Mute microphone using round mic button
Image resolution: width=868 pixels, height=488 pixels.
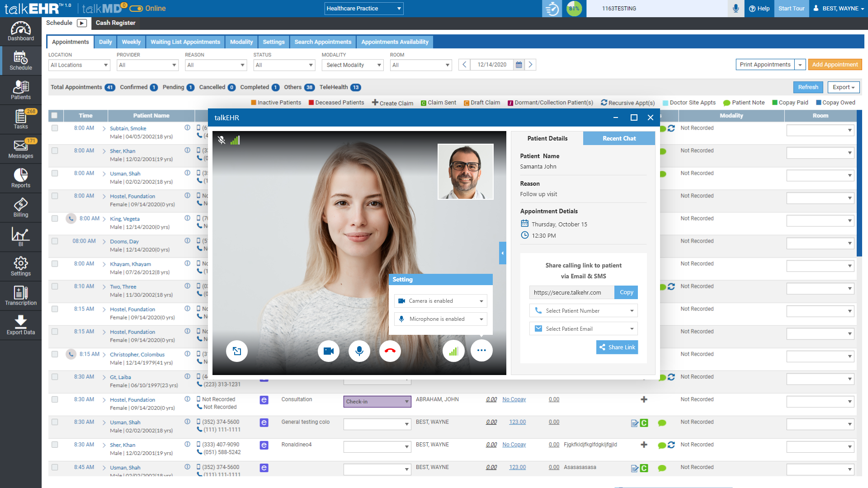pyautogui.click(x=359, y=351)
